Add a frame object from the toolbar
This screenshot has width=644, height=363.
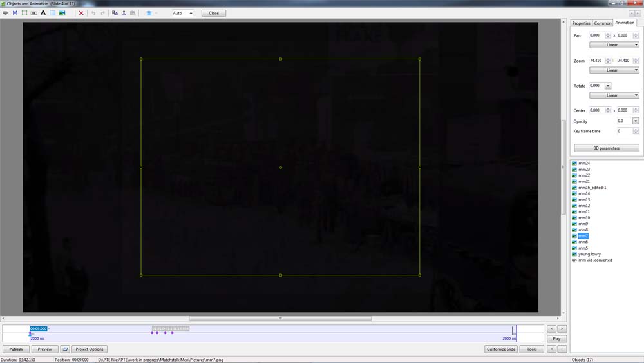(x=24, y=13)
